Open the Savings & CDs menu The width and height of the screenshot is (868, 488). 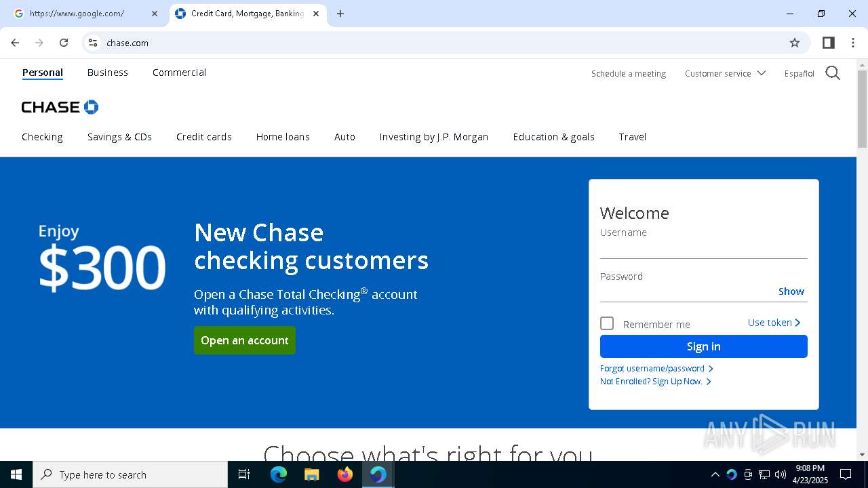[x=119, y=137]
